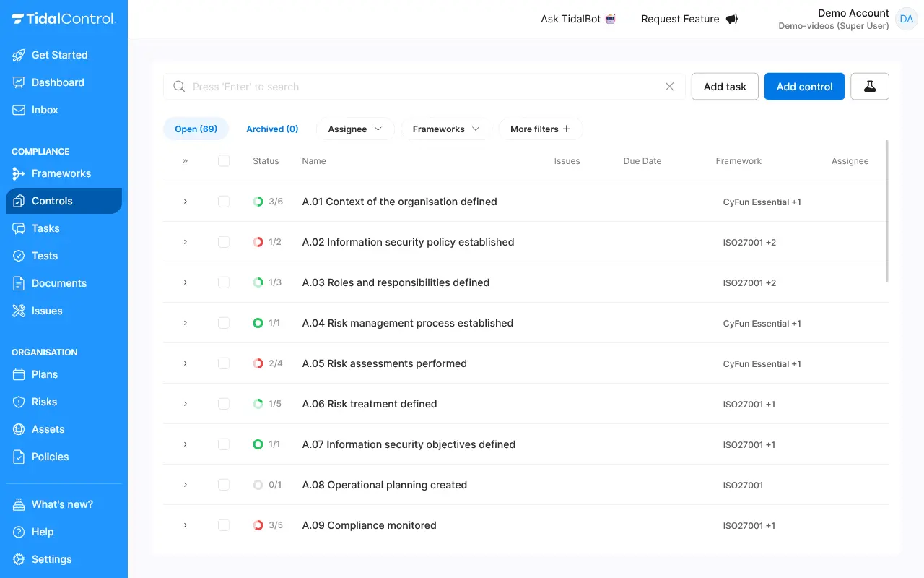This screenshot has width=924, height=578.
Task: Check the A.02 Information security policy checkbox
Action: pyautogui.click(x=224, y=242)
